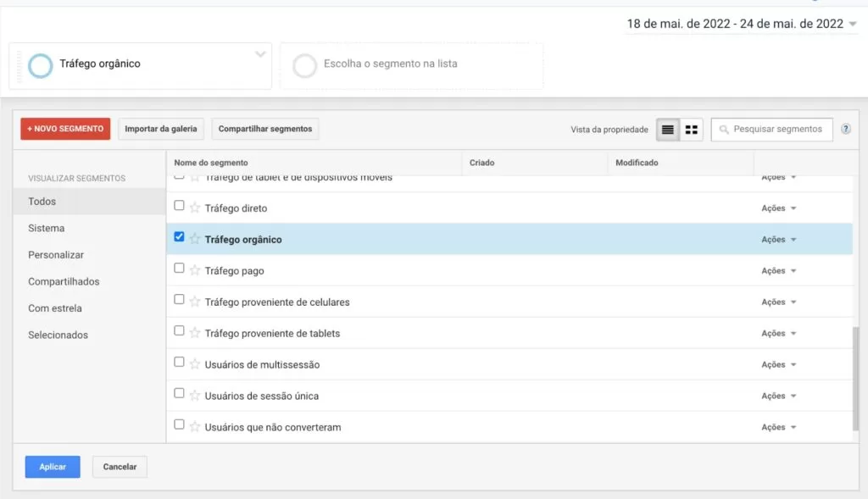868x499 pixels.
Task: Focus the Pesquisar segmentos search field
Action: (771, 130)
